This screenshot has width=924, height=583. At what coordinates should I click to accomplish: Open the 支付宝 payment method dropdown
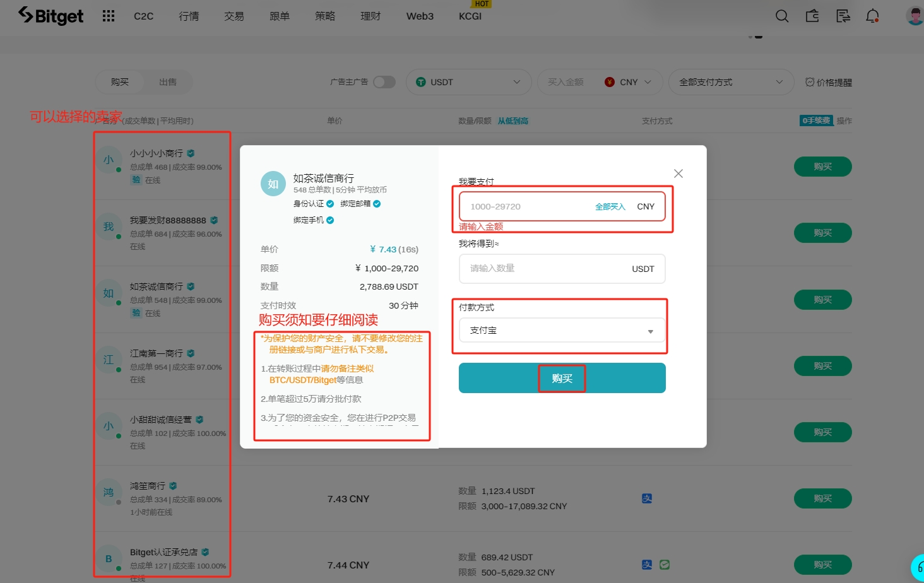click(x=562, y=331)
